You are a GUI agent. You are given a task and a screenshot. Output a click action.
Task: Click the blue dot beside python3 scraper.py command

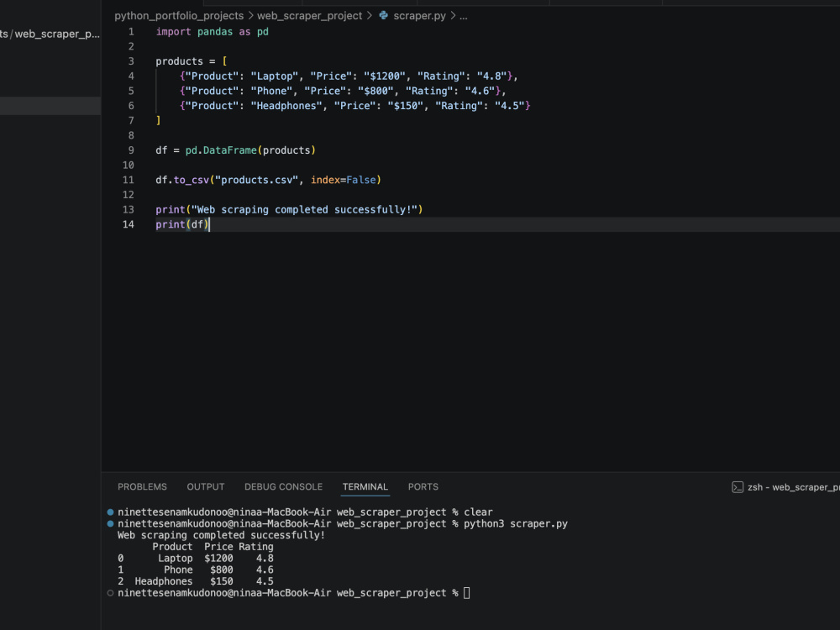[x=110, y=524]
